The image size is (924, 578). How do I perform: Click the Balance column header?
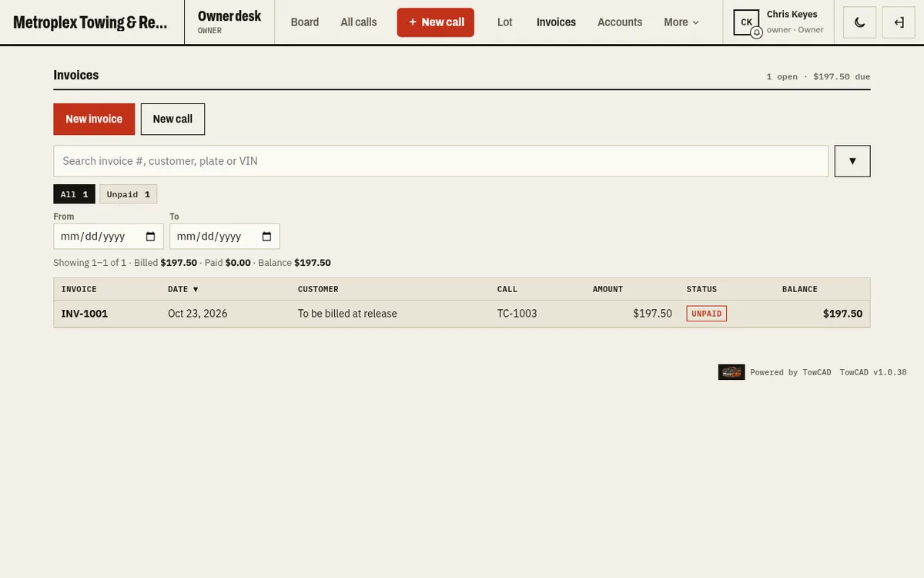click(800, 289)
